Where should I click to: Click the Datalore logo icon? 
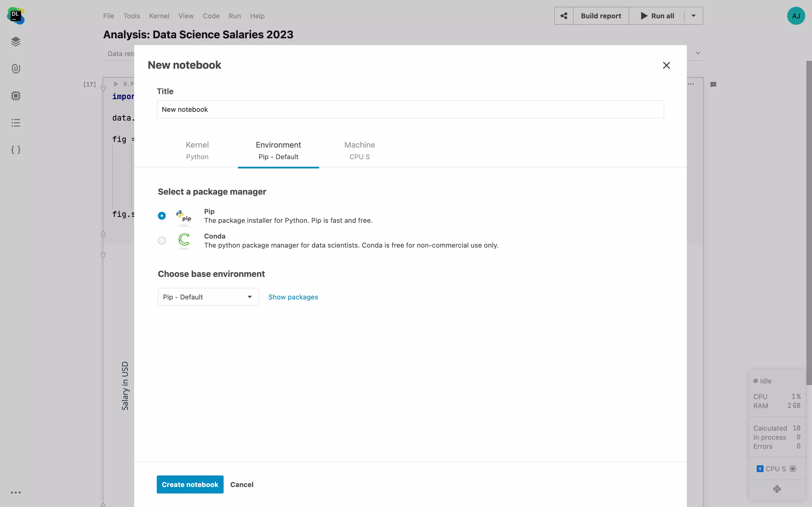click(16, 16)
